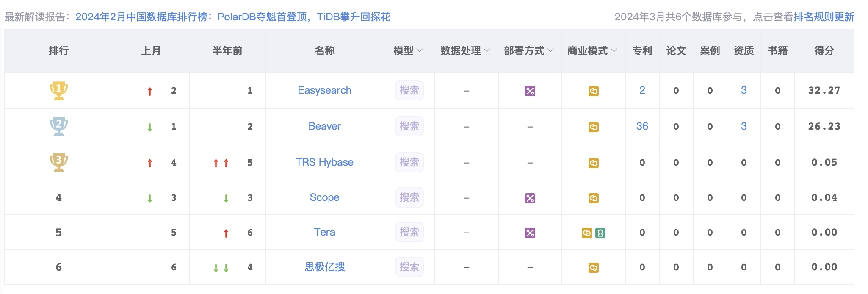This screenshot has width=868, height=294.
Task: Click purple deployment icon in Scope row
Action: click(x=530, y=198)
